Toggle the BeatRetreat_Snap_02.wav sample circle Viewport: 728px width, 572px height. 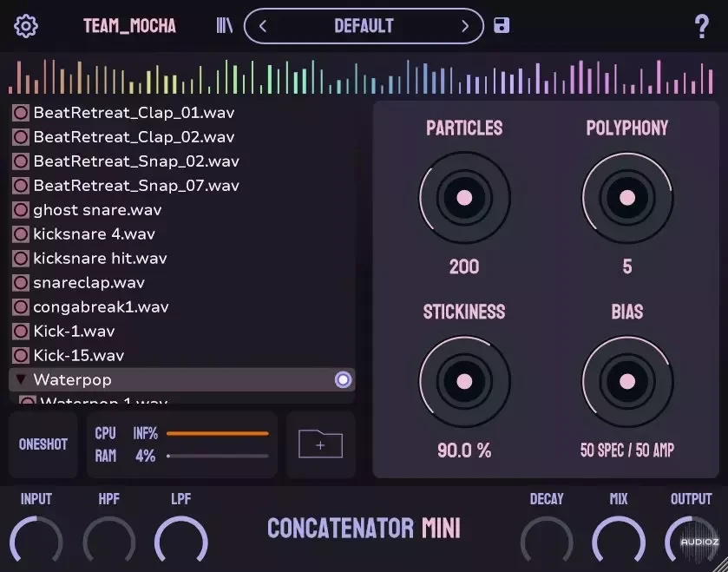point(21,161)
